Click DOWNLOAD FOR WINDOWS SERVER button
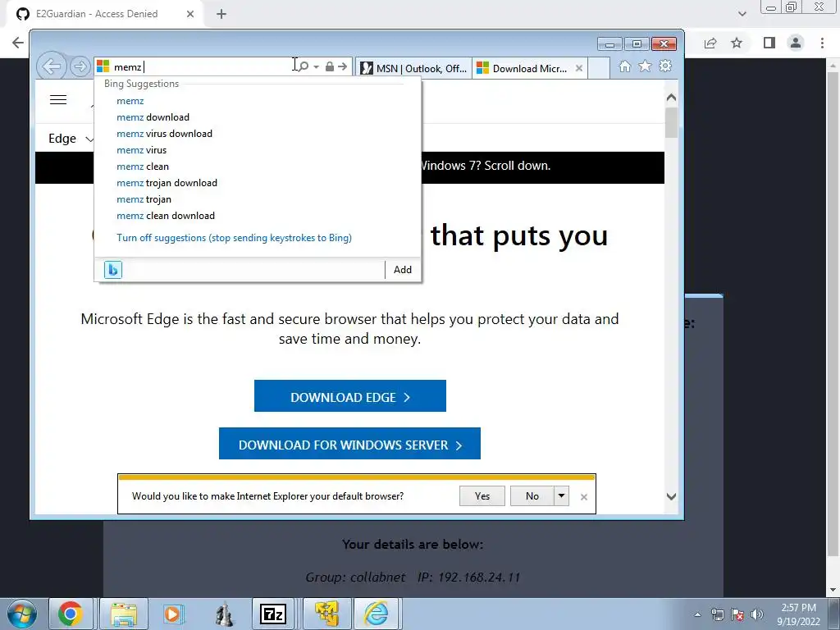 349,444
